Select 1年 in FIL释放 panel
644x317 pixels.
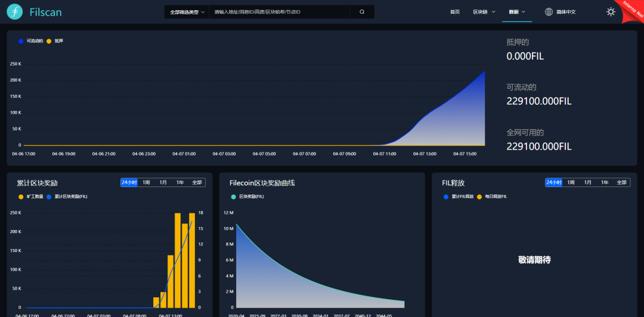tap(605, 182)
